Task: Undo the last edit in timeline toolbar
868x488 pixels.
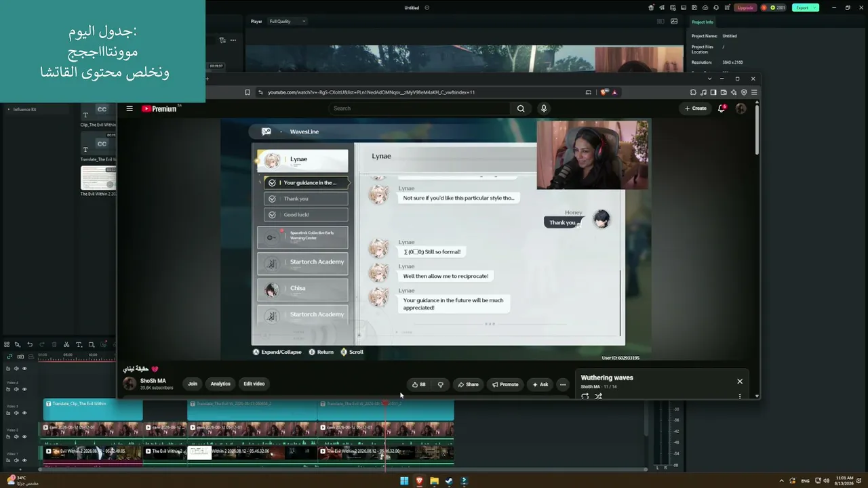Action: click(x=30, y=344)
